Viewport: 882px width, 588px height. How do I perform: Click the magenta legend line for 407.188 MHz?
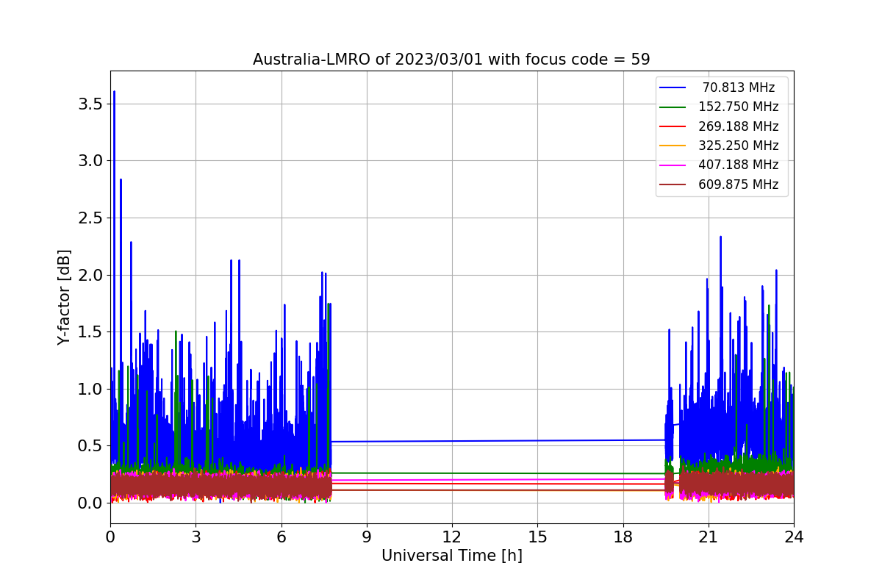[x=673, y=165]
